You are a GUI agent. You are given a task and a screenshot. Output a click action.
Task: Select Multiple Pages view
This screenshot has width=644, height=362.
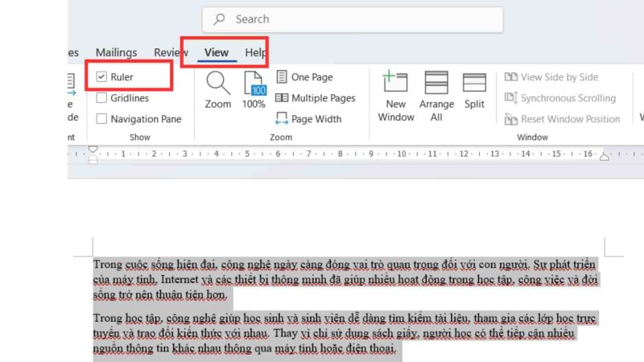tap(315, 98)
